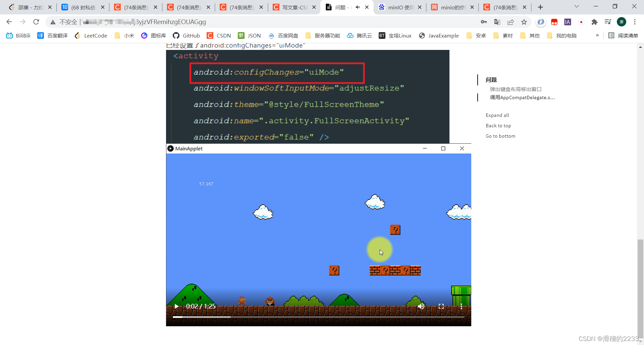Screen dimensions: 644x345
Task: Open the 安卓 bookmark folder
Action: [476, 36]
